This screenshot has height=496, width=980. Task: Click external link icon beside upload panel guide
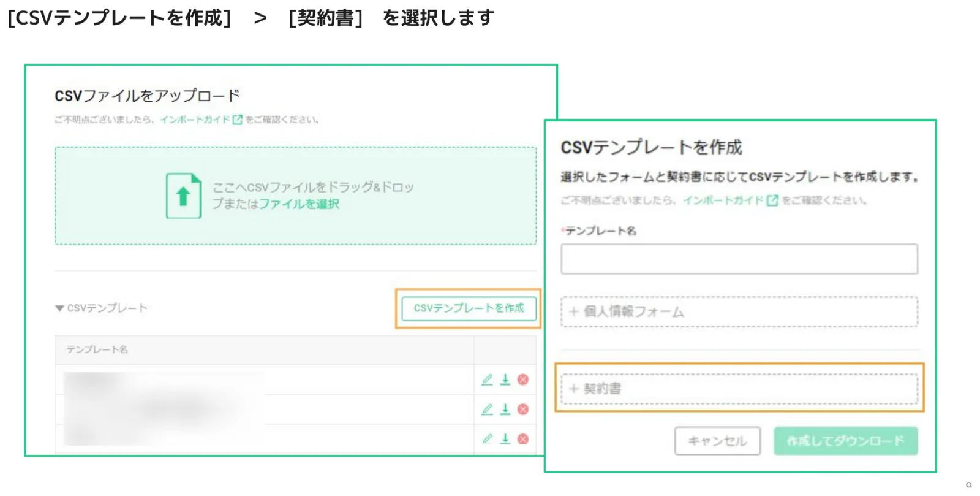tap(238, 120)
